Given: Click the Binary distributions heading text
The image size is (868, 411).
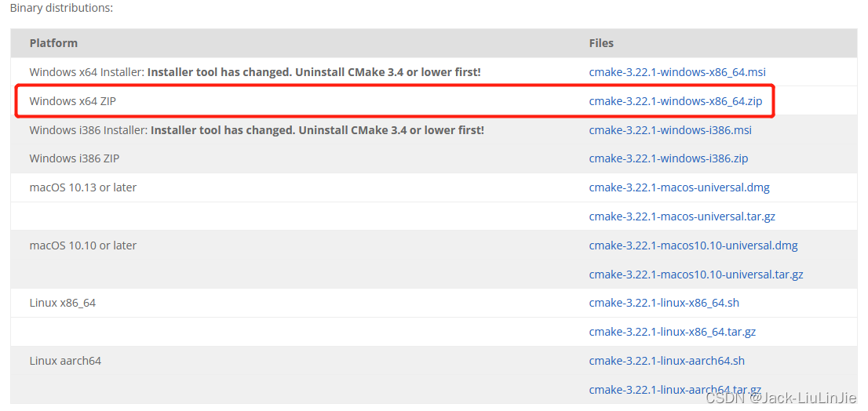Looking at the screenshot, I should 61,9.
